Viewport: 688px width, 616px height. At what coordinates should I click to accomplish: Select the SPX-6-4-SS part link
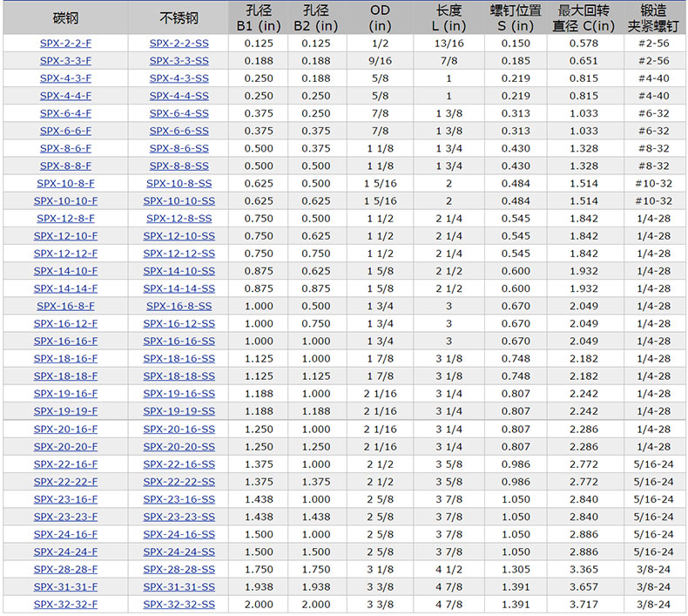[179, 113]
